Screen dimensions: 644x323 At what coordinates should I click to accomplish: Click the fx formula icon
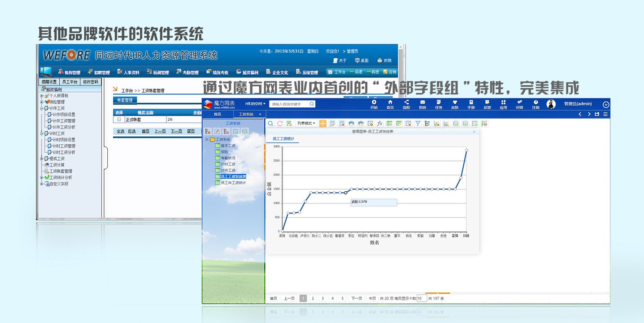379,123
